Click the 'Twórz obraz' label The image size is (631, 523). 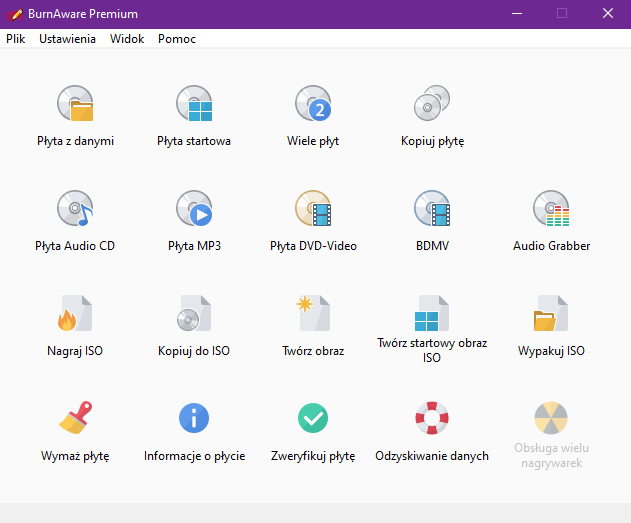click(x=313, y=351)
